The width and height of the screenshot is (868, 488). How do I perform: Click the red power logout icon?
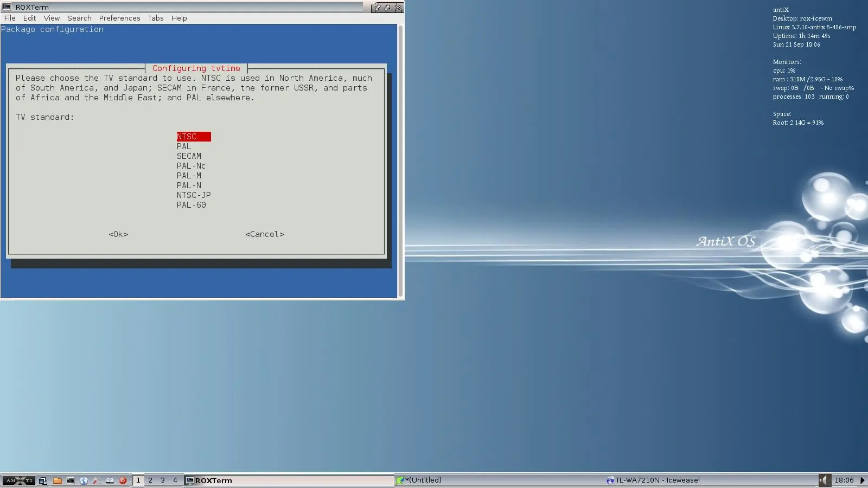[x=123, y=480]
